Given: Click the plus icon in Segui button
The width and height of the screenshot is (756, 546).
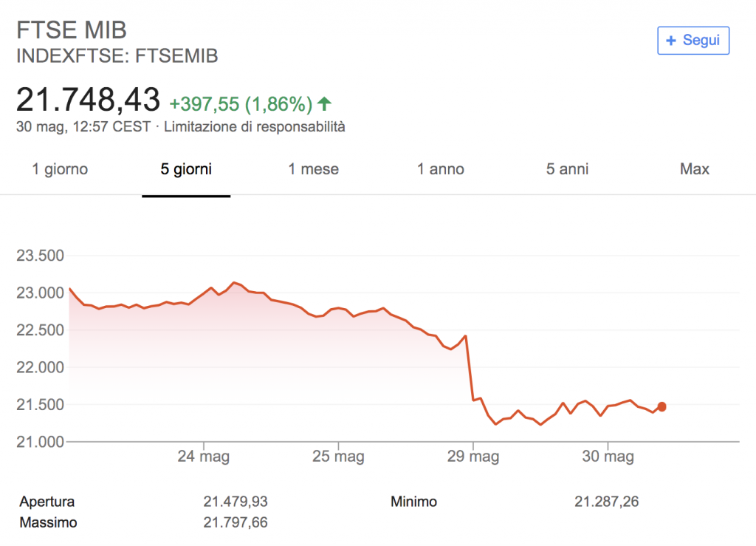Looking at the screenshot, I should point(670,41).
